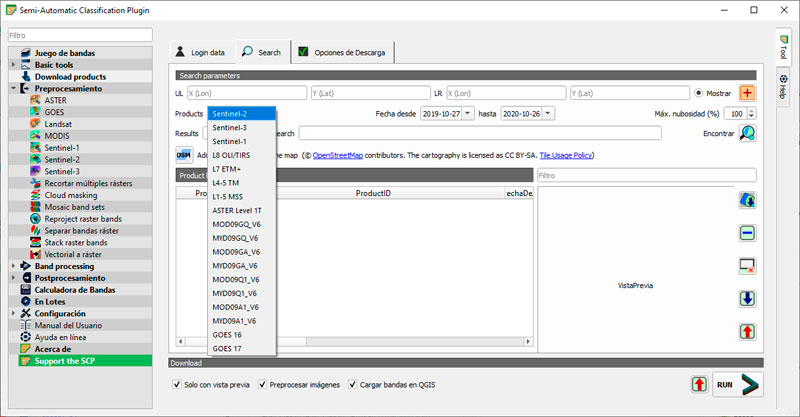Choose Sentinel-3 from the Products list
The height and width of the screenshot is (417, 800).
click(242, 128)
